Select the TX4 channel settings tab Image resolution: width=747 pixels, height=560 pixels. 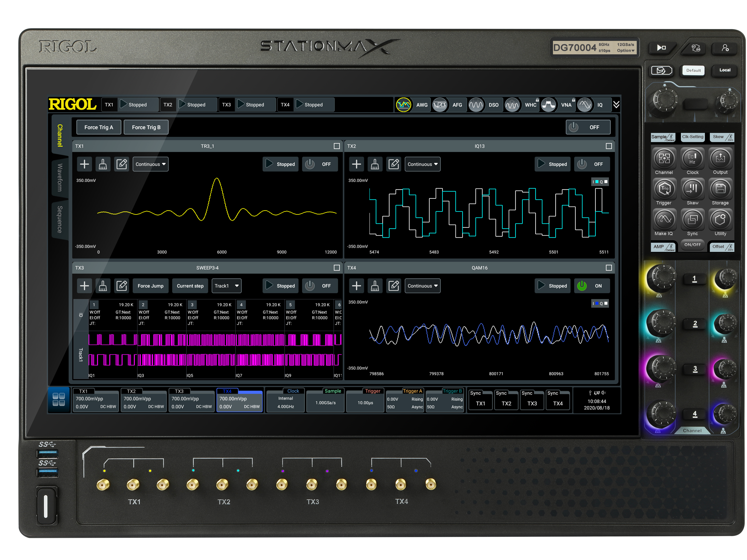pyautogui.click(x=239, y=400)
